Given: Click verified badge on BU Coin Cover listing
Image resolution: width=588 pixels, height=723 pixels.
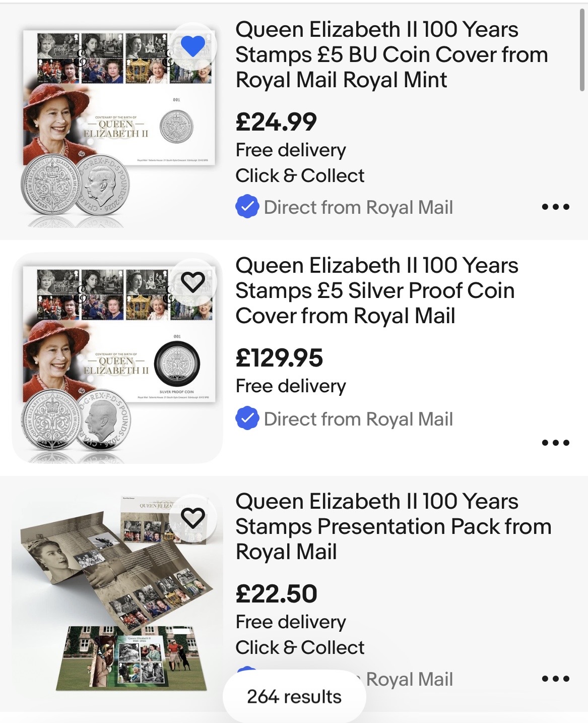Looking at the screenshot, I should click(x=247, y=207).
